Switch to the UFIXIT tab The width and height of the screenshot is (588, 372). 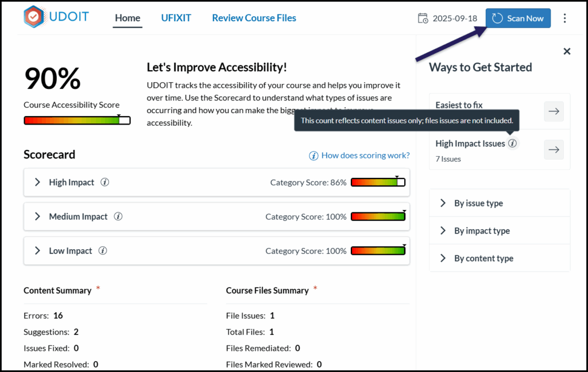pyautogui.click(x=176, y=18)
